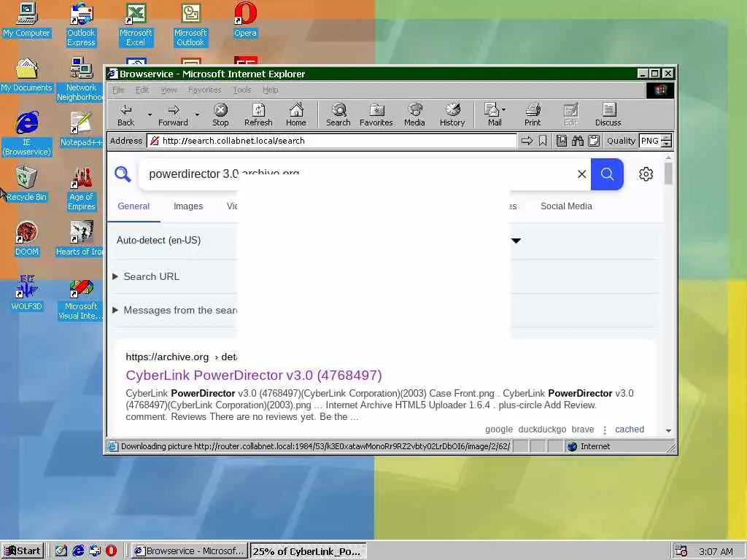Open the Favorites menu

pyautogui.click(x=204, y=90)
